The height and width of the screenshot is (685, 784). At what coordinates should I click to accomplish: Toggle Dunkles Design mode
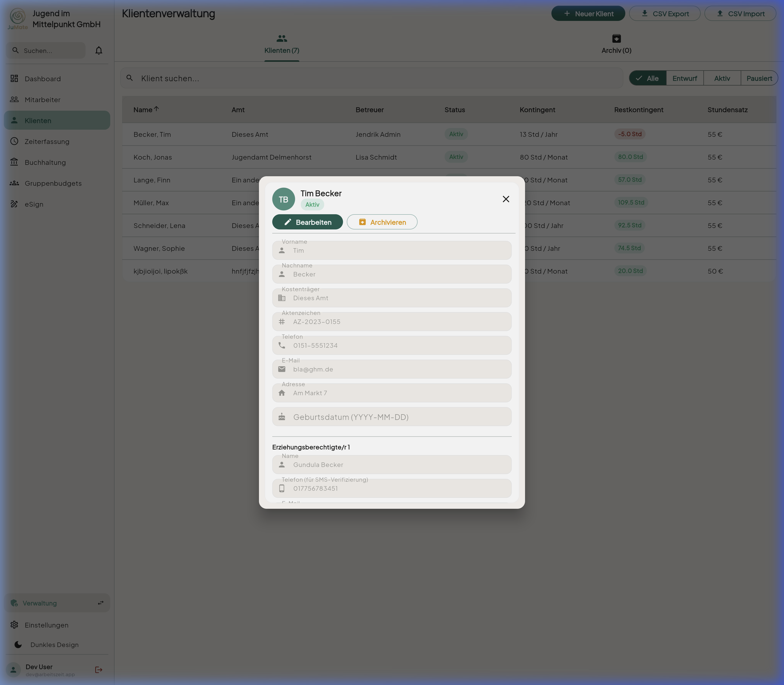click(x=54, y=644)
